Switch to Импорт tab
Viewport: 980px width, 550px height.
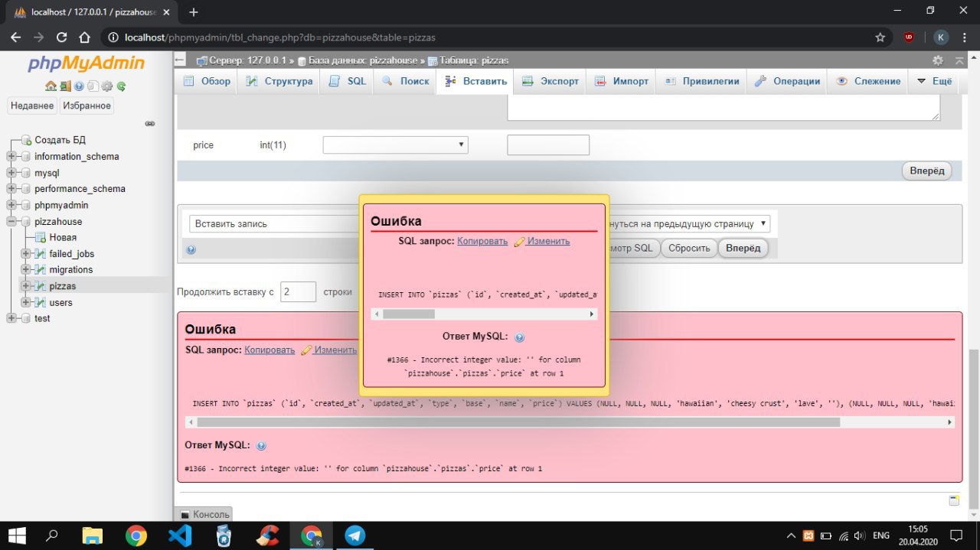[621, 81]
